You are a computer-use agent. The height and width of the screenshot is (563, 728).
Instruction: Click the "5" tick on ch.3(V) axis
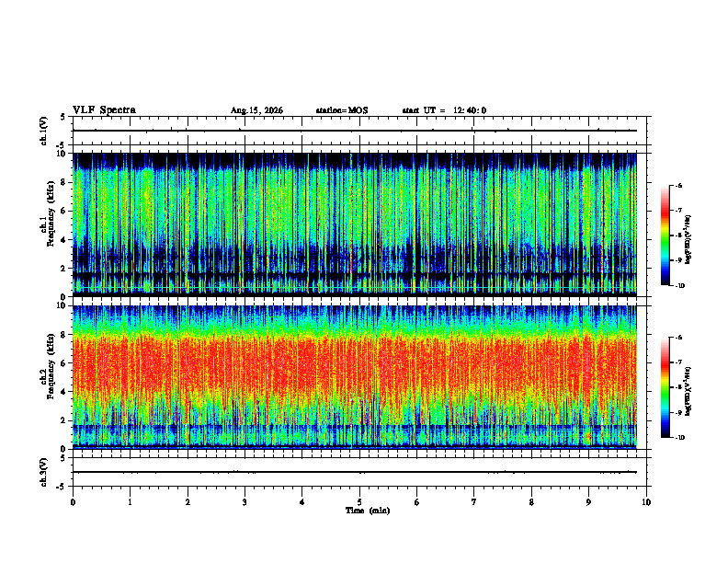point(63,458)
